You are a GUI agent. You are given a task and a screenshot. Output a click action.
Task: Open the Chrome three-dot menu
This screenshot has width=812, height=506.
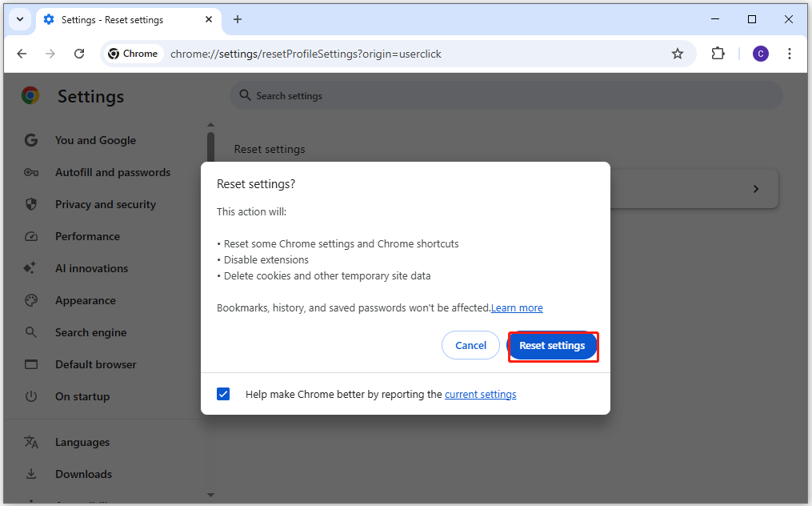click(790, 54)
